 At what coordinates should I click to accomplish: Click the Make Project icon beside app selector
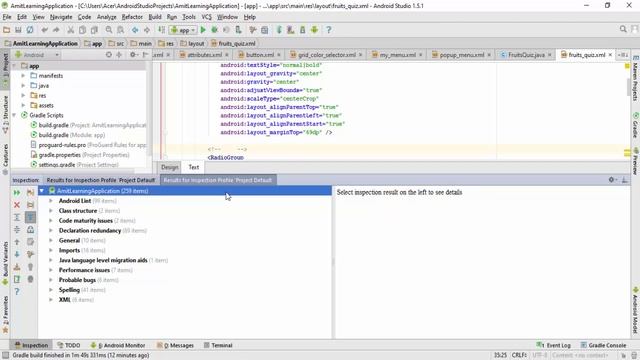coord(162,30)
